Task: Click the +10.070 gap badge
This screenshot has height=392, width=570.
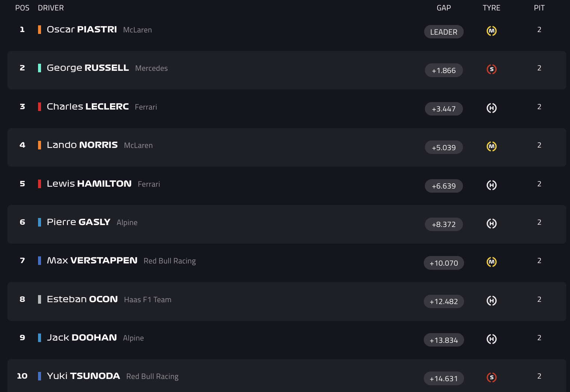Action: 444,263
